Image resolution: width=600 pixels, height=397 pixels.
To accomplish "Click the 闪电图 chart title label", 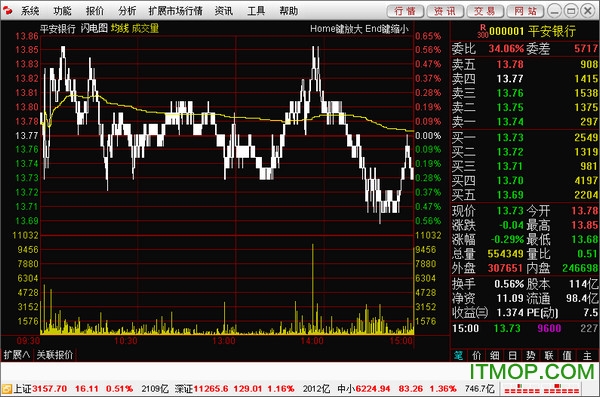I will coord(94,28).
